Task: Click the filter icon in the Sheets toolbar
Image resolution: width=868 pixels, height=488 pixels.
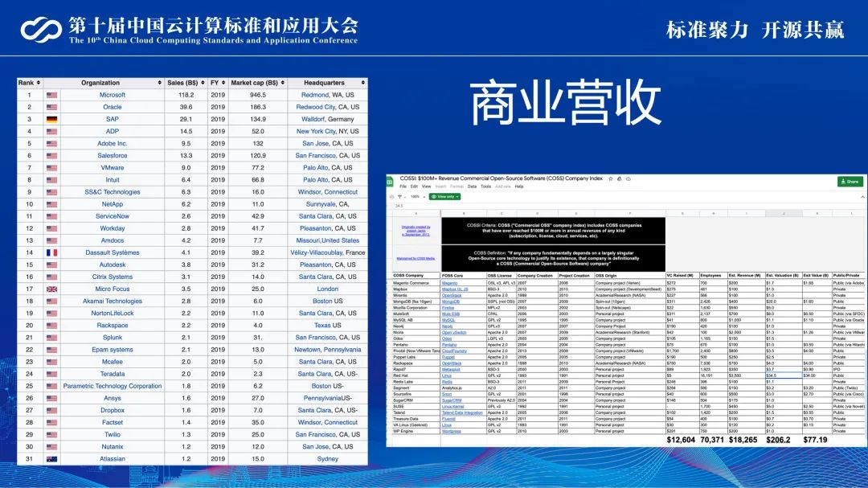Action: pyautogui.click(x=399, y=197)
